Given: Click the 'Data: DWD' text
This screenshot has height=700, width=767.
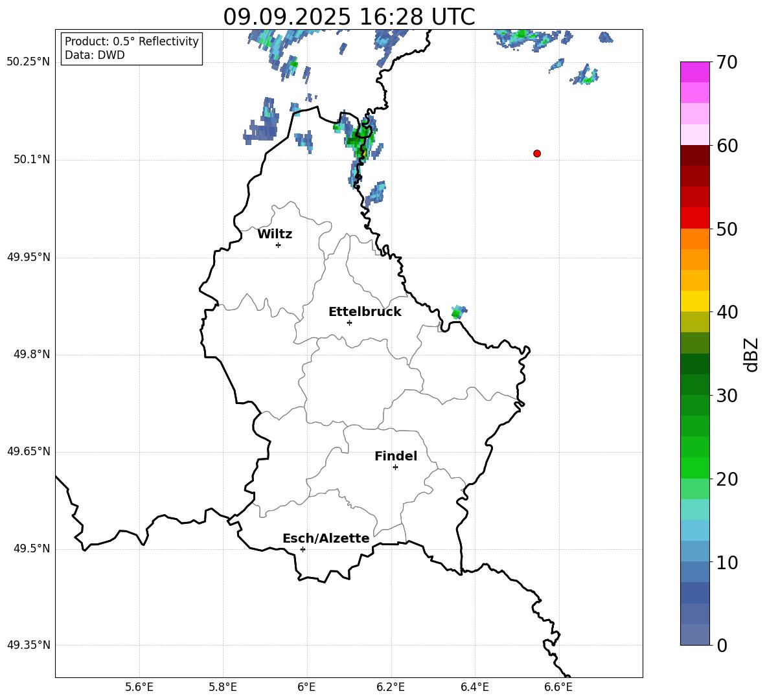Looking at the screenshot, I should click(95, 55).
